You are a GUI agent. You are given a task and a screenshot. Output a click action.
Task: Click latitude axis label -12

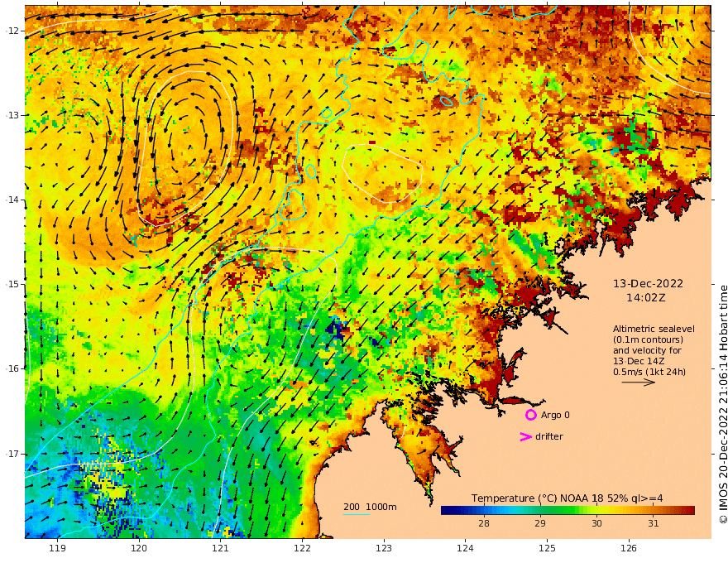12,31
